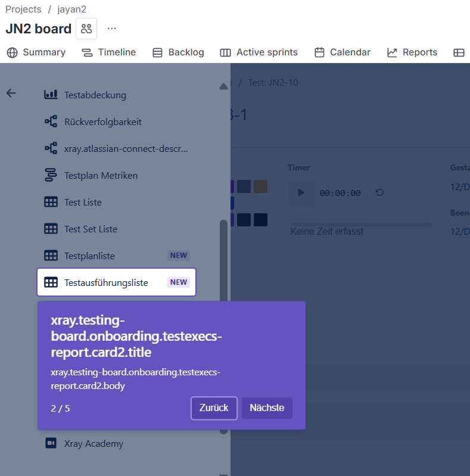Open the more options ellipsis menu
The width and height of the screenshot is (470, 476).
click(x=112, y=29)
